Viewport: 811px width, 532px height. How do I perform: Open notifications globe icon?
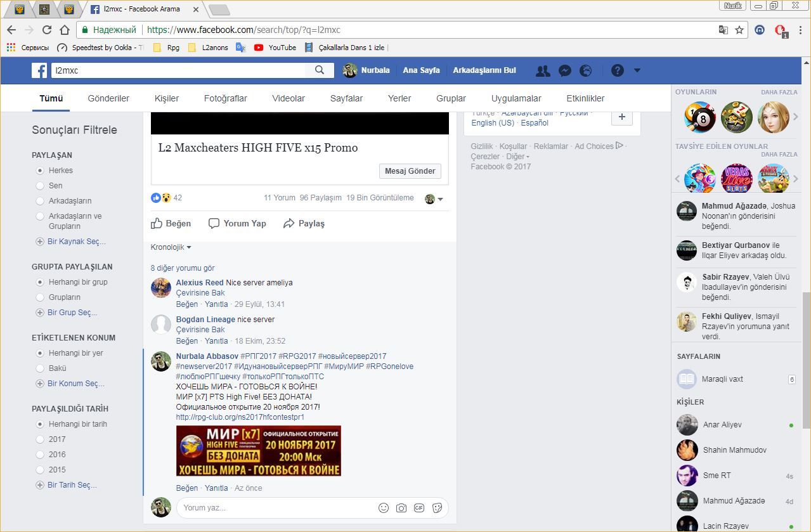coord(586,71)
